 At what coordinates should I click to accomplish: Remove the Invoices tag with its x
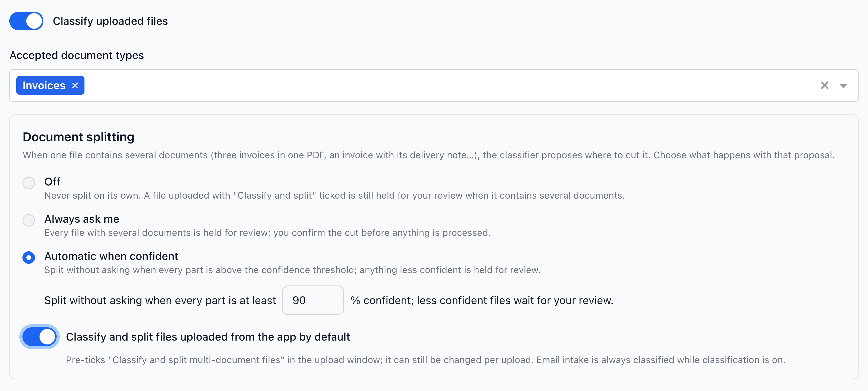[x=75, y=85]
